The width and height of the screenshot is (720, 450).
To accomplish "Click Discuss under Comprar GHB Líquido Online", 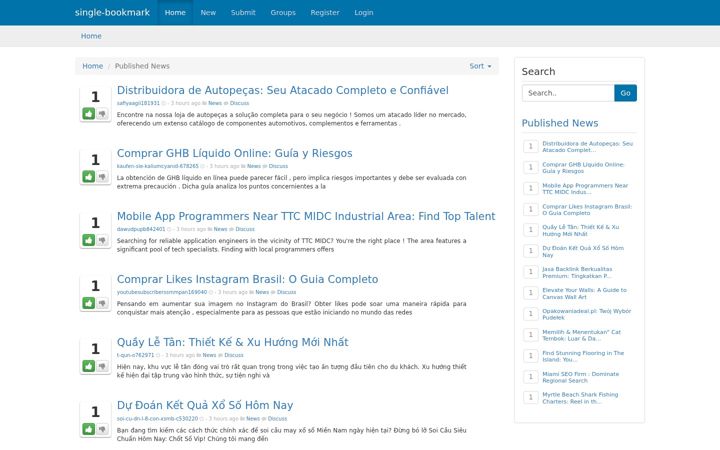I will [x=278, y=166].
